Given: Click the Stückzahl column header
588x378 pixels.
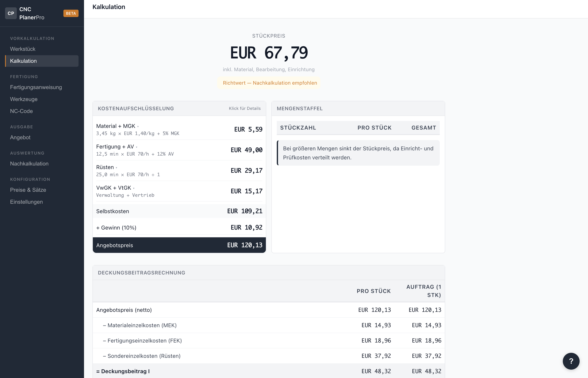Looking at the screenshot, I should point(298,128).
